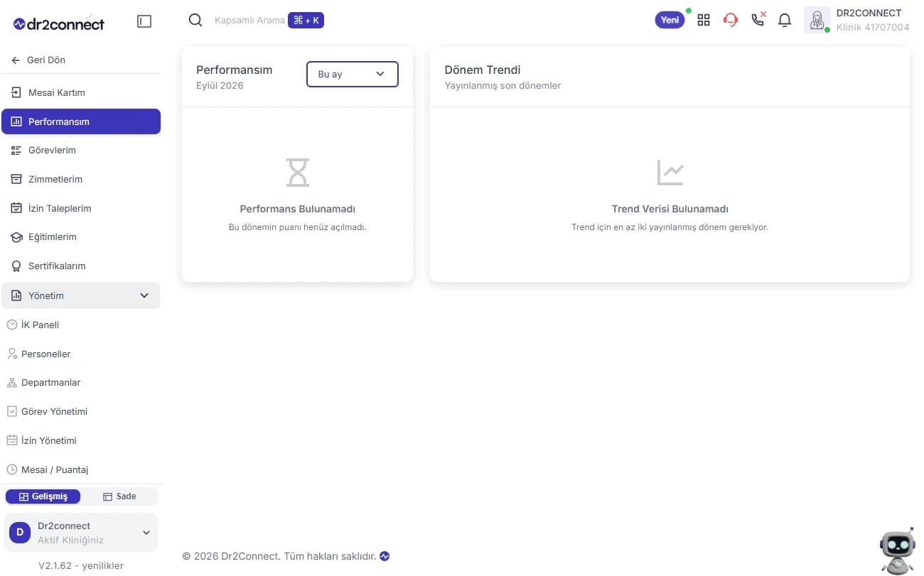Open the Bu ay period dropdown
This screenshot has width=924, height=576.
(x=353, y=75)
